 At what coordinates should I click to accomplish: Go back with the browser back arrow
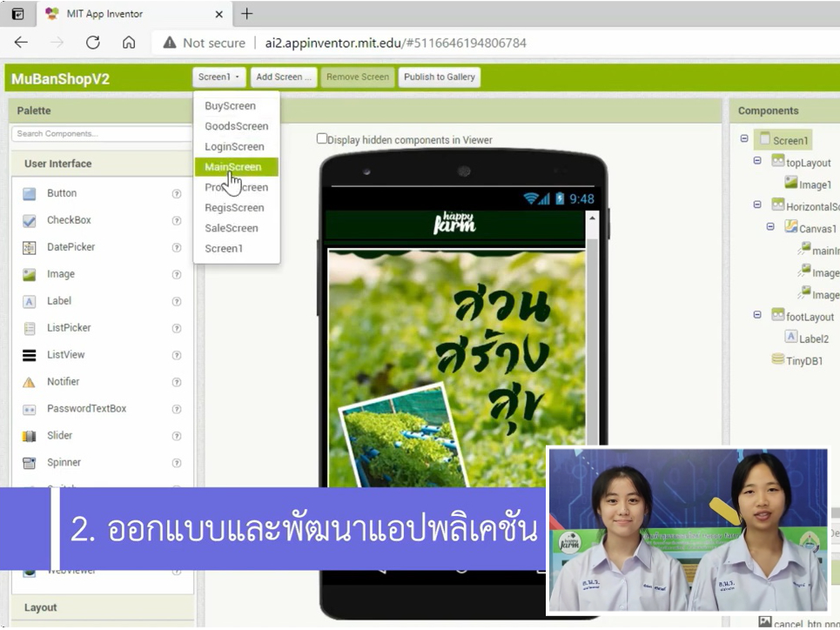pos(21,43)
